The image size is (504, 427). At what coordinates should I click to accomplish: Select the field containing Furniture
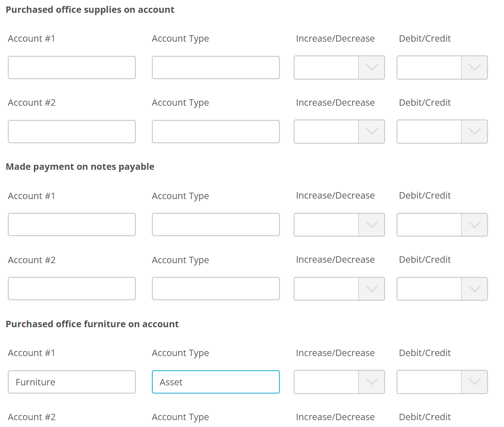(71, 382)
